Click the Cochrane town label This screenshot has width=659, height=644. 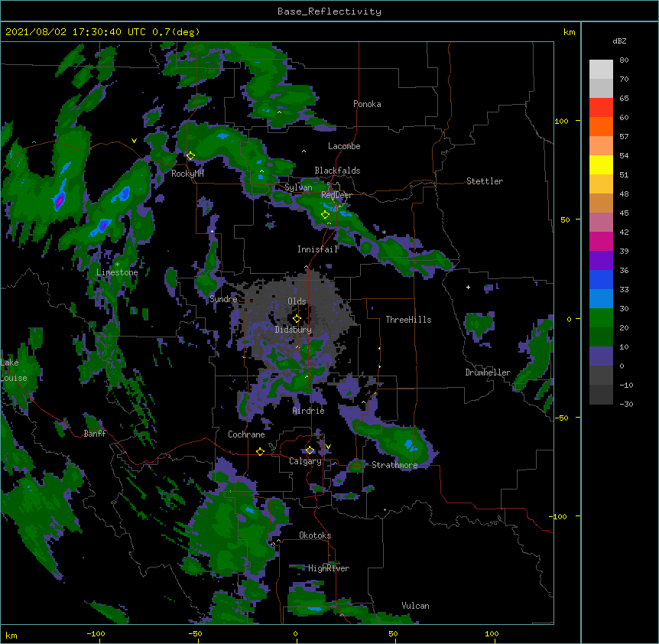246,434
